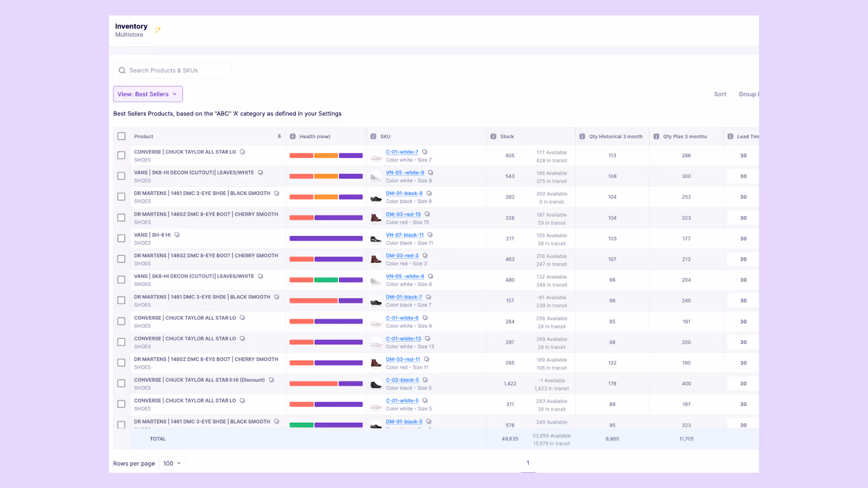868x488 pixels.
Task: Click copy icon next to VANS | SH-8 HI product name
Action: [x=177, y=235]
